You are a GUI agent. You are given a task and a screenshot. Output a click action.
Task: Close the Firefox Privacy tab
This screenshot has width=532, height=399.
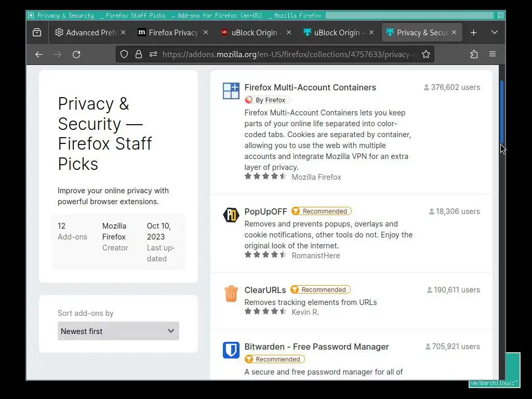206,32
